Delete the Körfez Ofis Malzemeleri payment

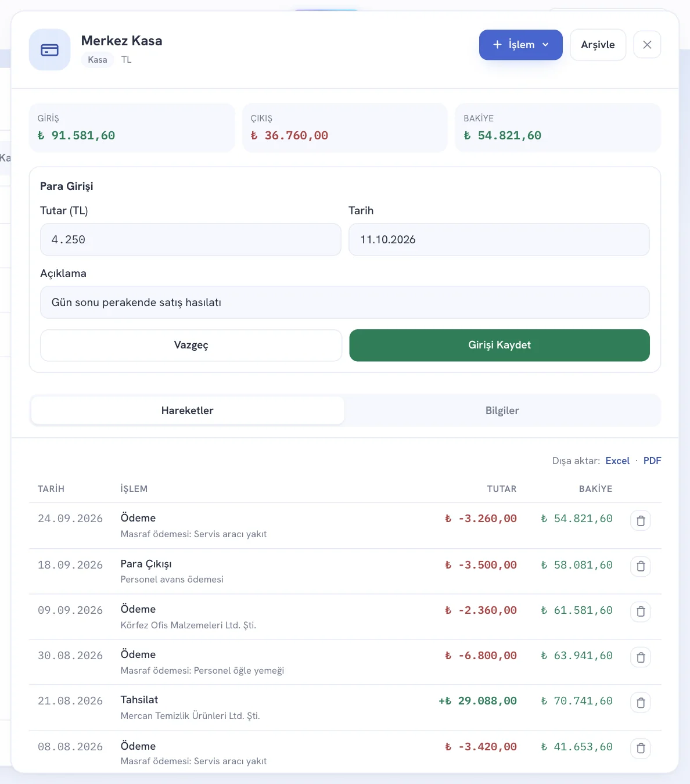point(641,612)
